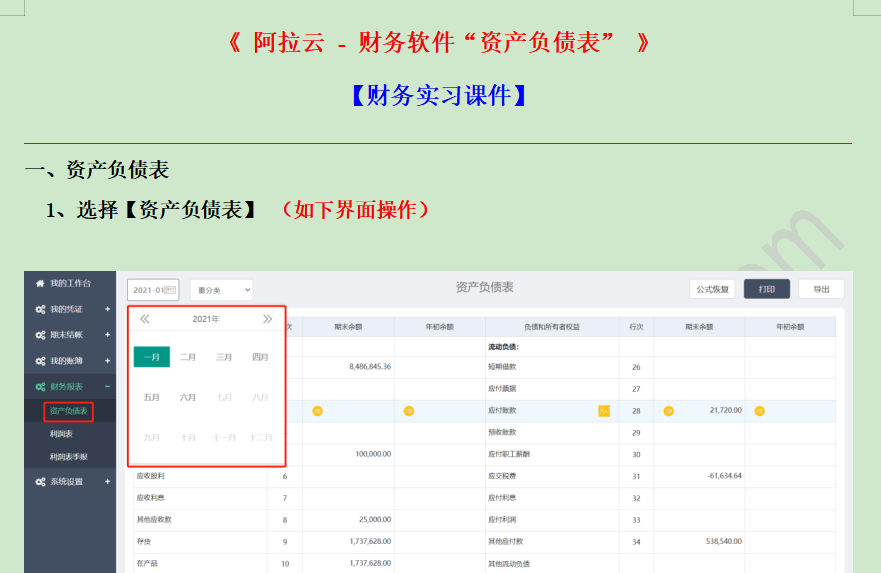The height and width of the screenshot is (573, 881).
Task: Select 一月 in the month picker
Action: (x=152, y=357)
